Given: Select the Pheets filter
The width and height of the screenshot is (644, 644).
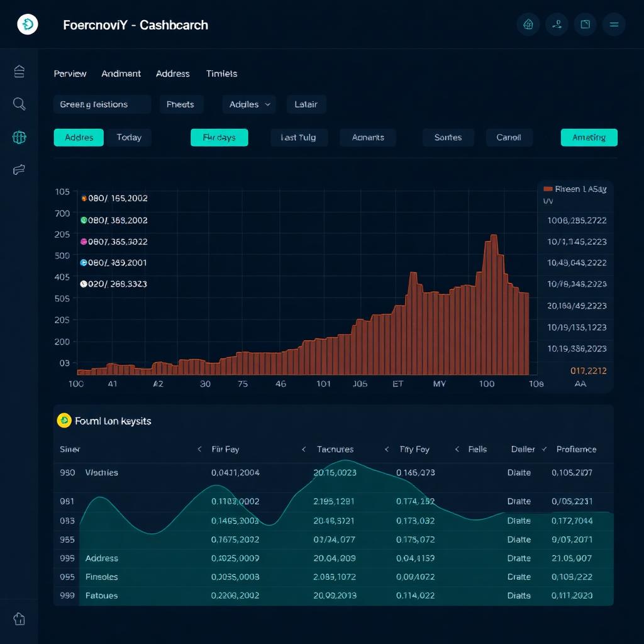Looking at the screenshot, I should 180,104.
